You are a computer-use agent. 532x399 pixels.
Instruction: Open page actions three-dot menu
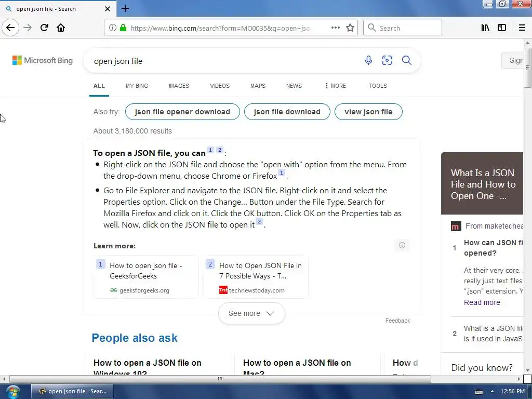point(336,28)
